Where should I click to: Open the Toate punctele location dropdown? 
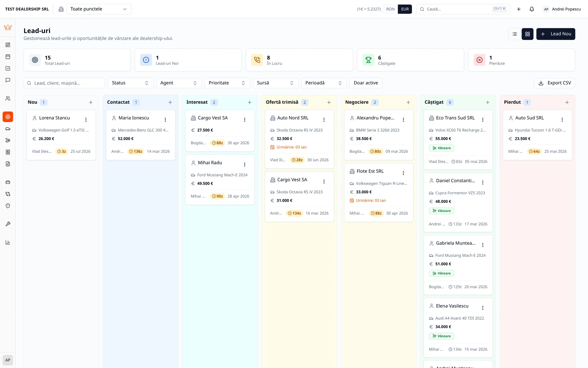[99, 9]
